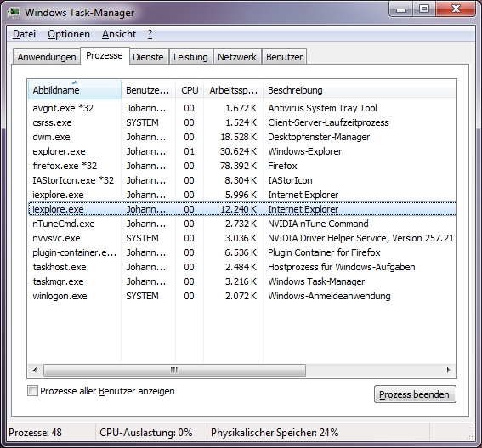Click the horizontal scrollbar thumb
This screenshot has width=482, height=448.
[x=174, y=370]
